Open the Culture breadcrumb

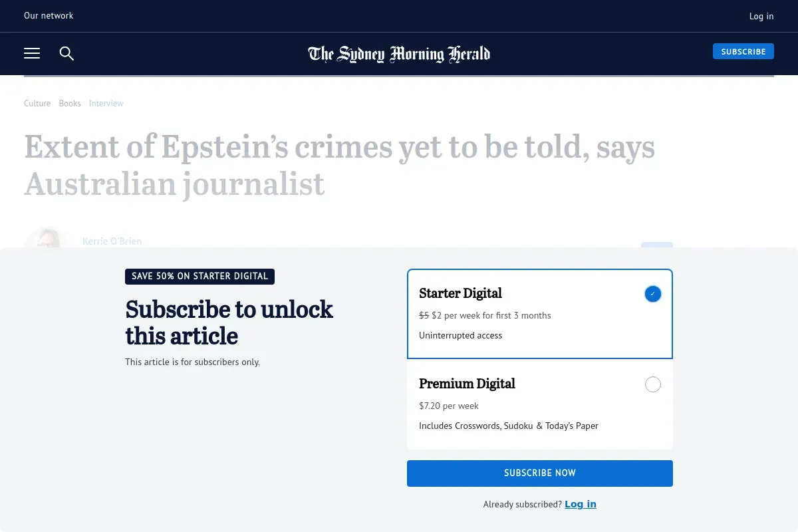click(x=37, y=103)
